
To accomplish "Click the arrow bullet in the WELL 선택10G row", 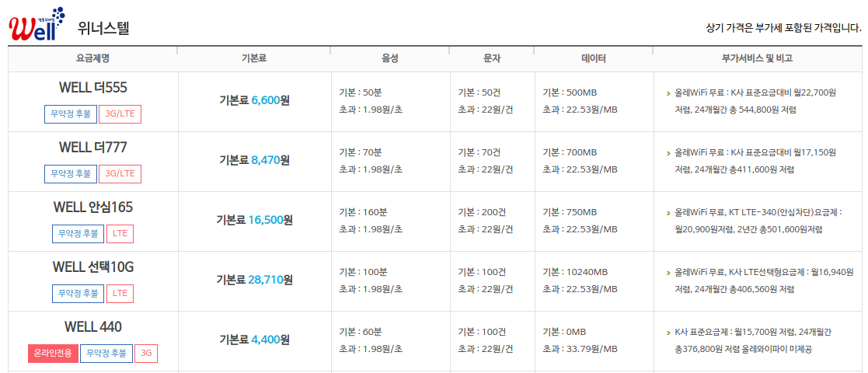I will coord(668,273).
